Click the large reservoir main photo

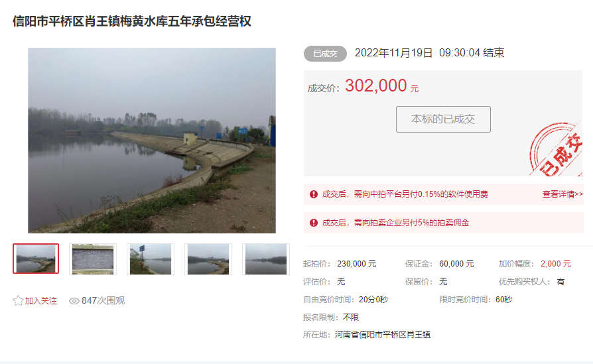[152, 141]
